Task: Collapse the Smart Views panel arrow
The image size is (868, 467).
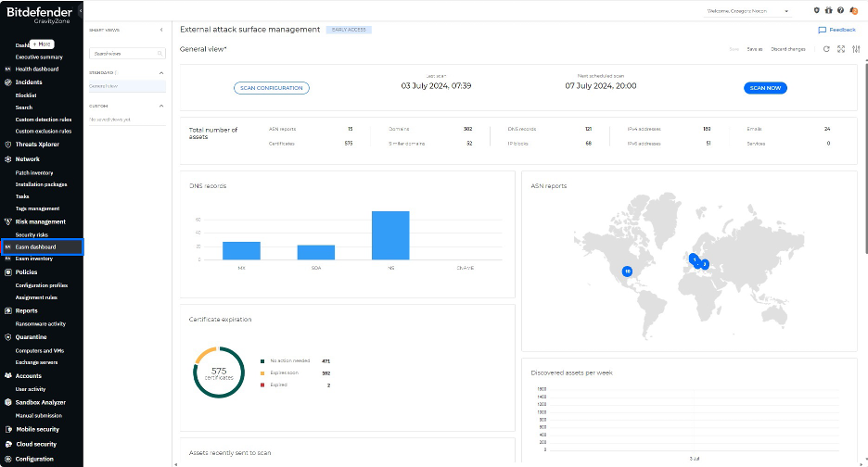Action: pyautogui.click(x=161, y=30)
